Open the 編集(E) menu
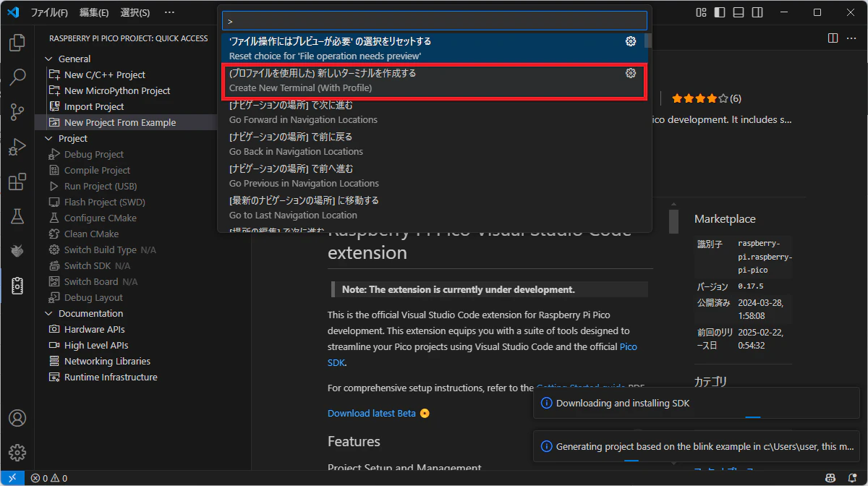868x486 pixels. pos(94,12)
